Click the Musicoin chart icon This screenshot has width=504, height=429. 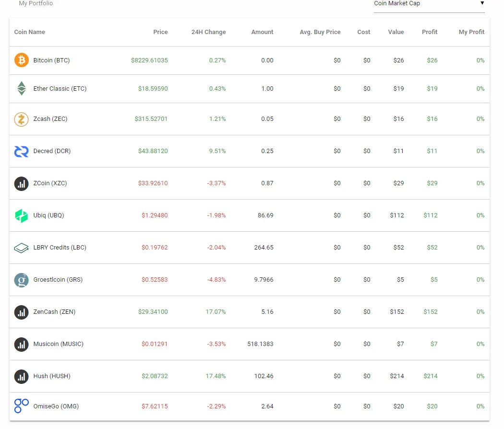(x=21, y=344)
